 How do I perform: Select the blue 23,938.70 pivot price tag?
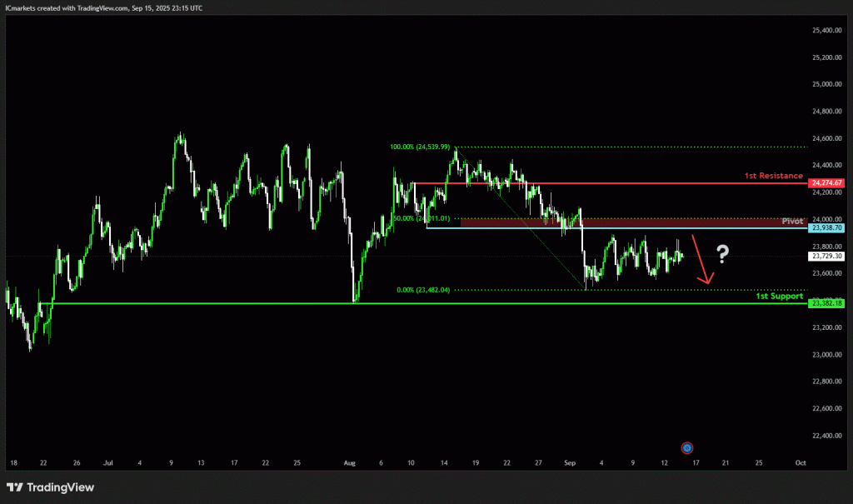tap(826, 228)
